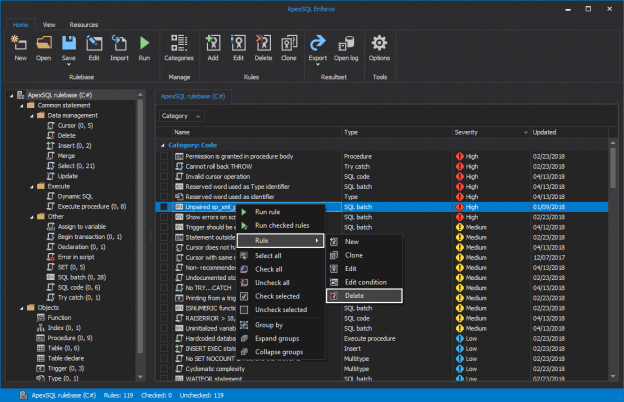Choose Uncheck selected in the context menu

click(281, 310)
